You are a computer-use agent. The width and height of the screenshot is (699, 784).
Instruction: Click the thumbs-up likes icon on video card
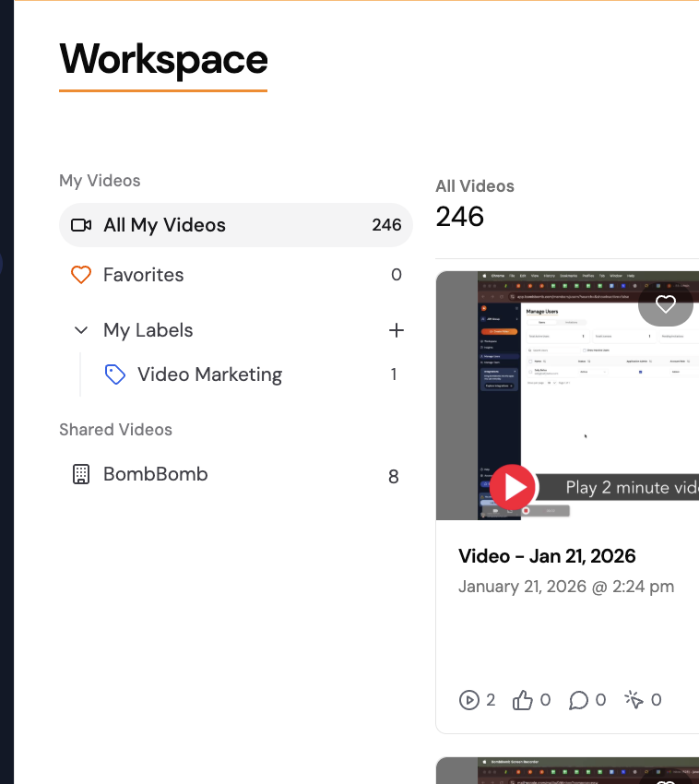[x=523, y=700]
